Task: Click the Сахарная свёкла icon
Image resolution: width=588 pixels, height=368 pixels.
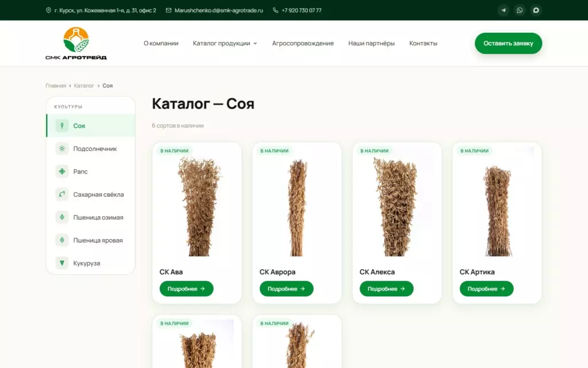Action: click(x=62, y=194)
